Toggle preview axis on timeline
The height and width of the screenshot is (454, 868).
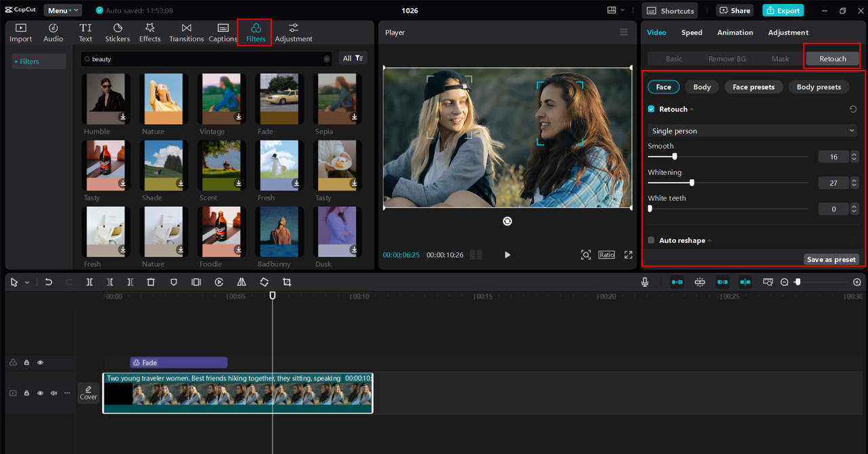point(745,282)
